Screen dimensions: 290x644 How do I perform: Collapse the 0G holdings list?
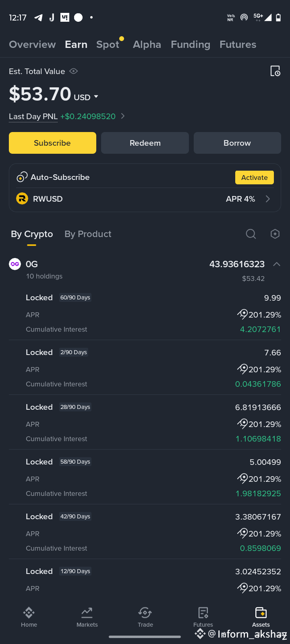276,264
